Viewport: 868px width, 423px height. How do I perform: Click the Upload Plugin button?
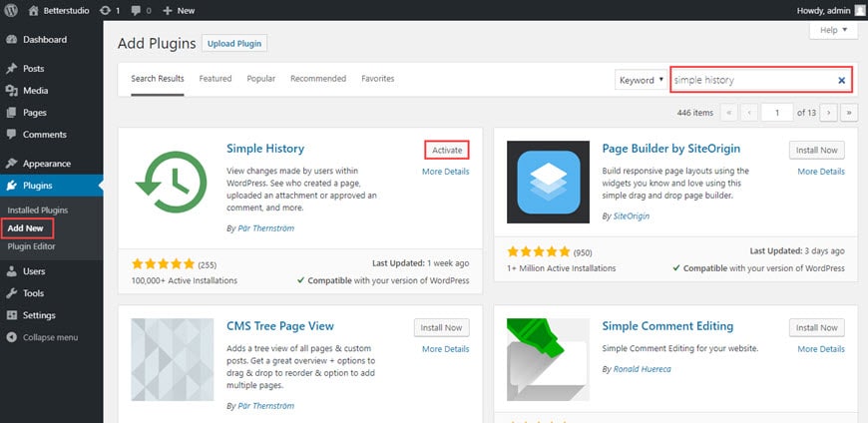[234, 43]
